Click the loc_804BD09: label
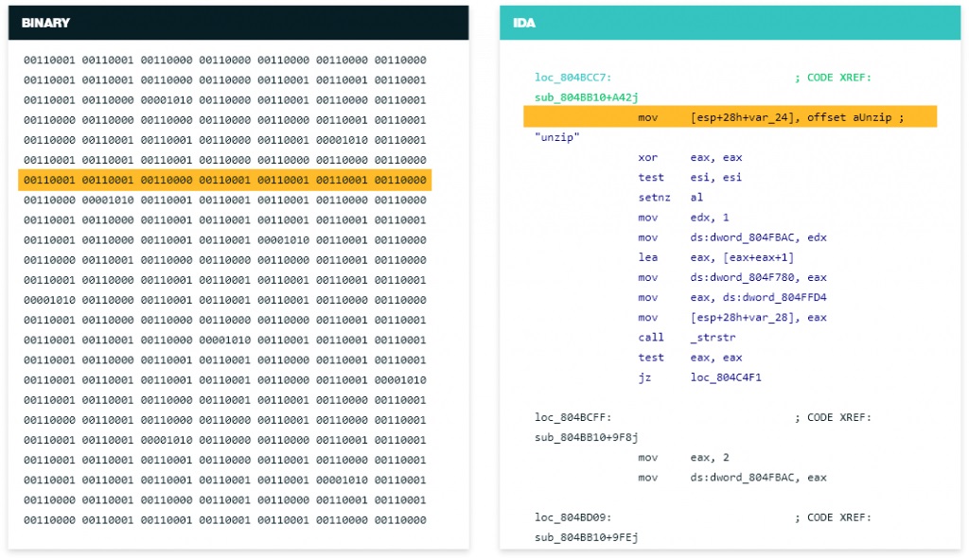The width and height of the screenshot is (969, 560). click(573, 517)
